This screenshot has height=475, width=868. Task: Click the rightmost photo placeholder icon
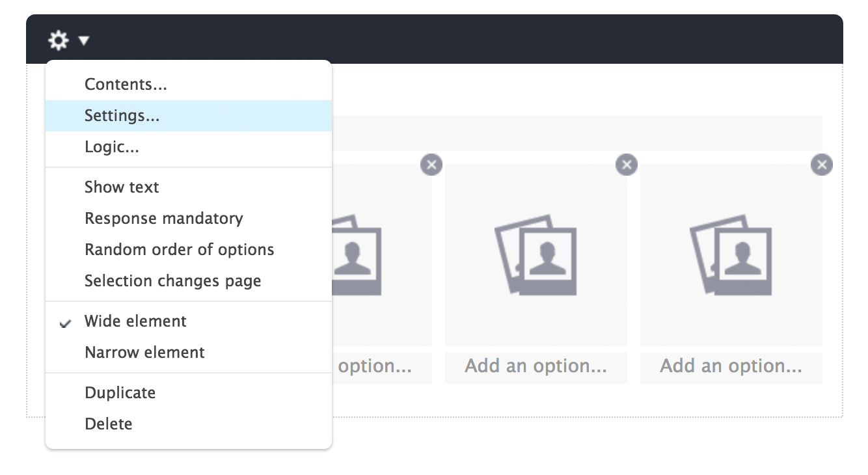click(731, 255)
